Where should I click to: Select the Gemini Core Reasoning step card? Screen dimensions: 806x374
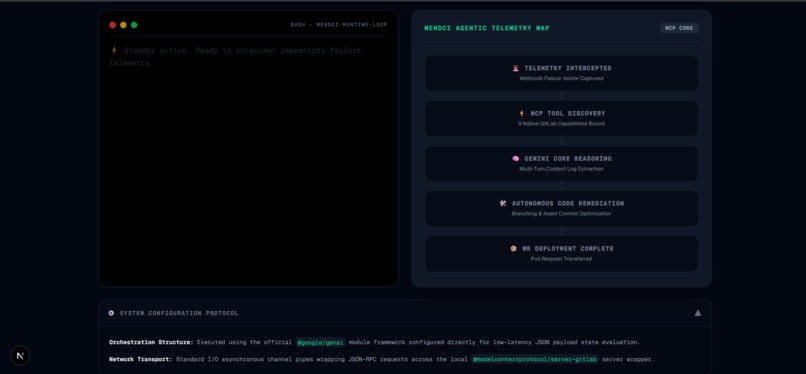pos(561,163)
